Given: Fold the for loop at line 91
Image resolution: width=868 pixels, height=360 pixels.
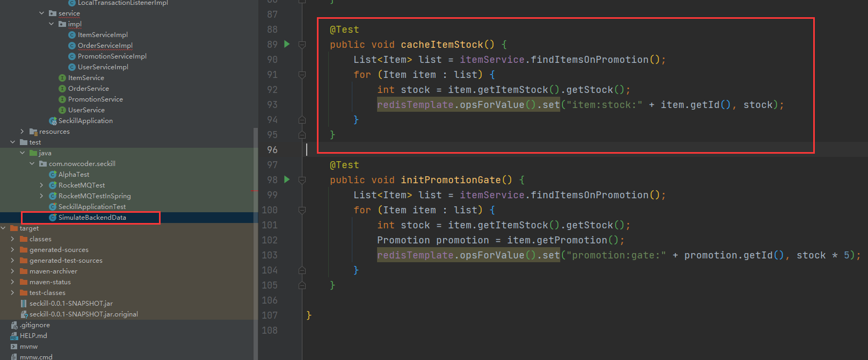Looking at the screenshot, I should [302, 75].
